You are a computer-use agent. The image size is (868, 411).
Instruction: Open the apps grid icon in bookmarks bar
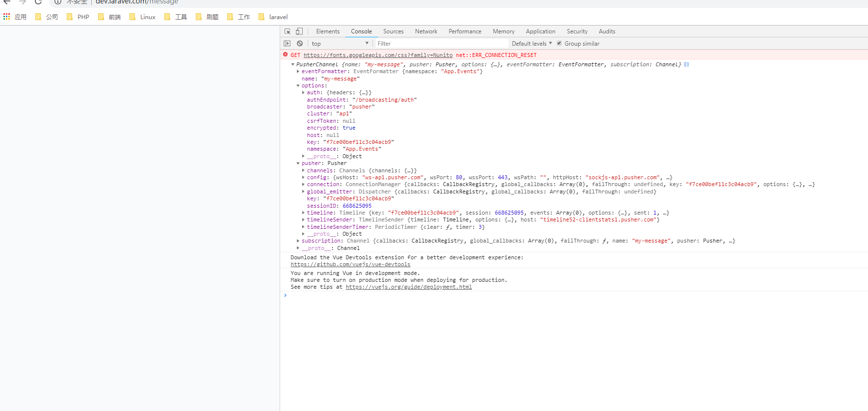pyautogui.click(x=6, y=17)
